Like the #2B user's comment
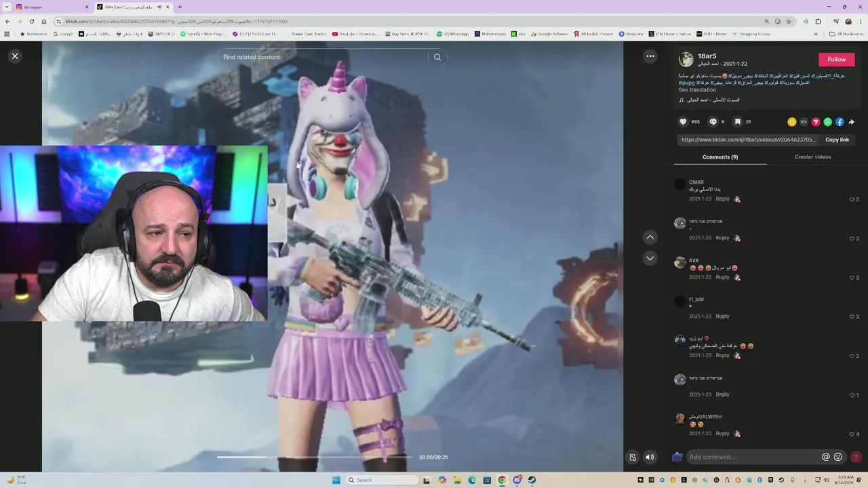 coord(852,277)
